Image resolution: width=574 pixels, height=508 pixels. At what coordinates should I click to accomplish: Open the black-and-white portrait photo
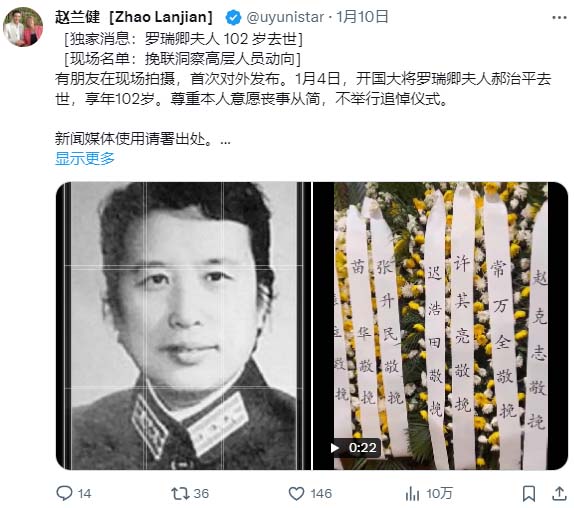(183, 326)
